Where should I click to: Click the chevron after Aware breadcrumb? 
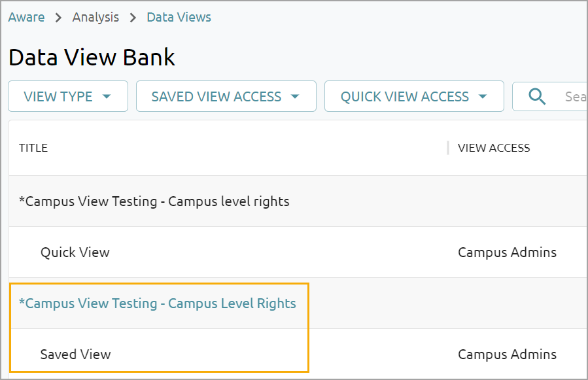click(x=58, y=17)
